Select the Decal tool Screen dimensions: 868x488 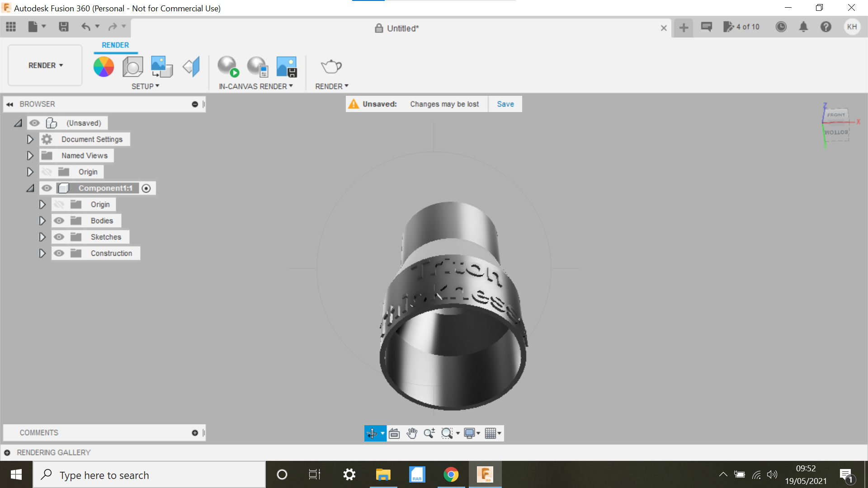click(x=161, y=66)
